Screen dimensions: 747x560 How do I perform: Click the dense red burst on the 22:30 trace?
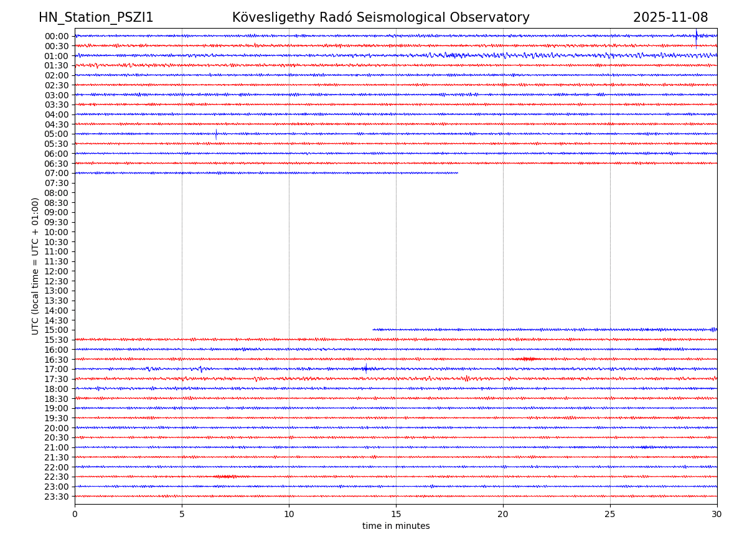pos(225,477)
